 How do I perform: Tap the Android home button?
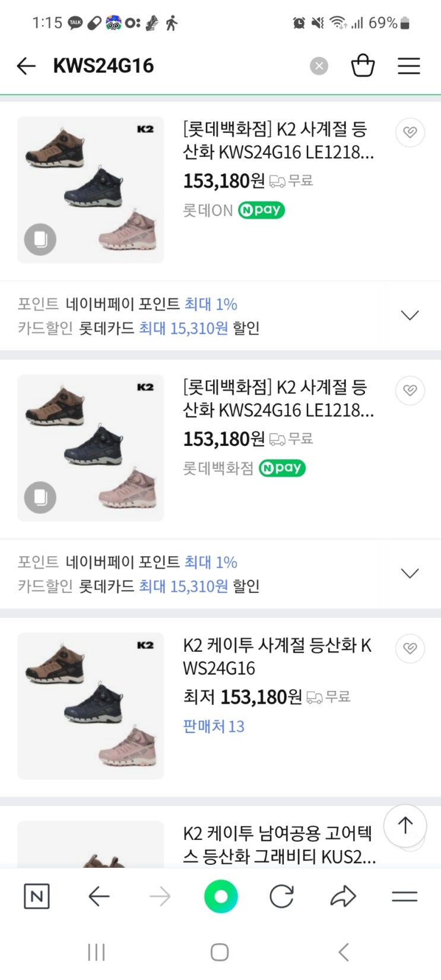tap(220, 952)
